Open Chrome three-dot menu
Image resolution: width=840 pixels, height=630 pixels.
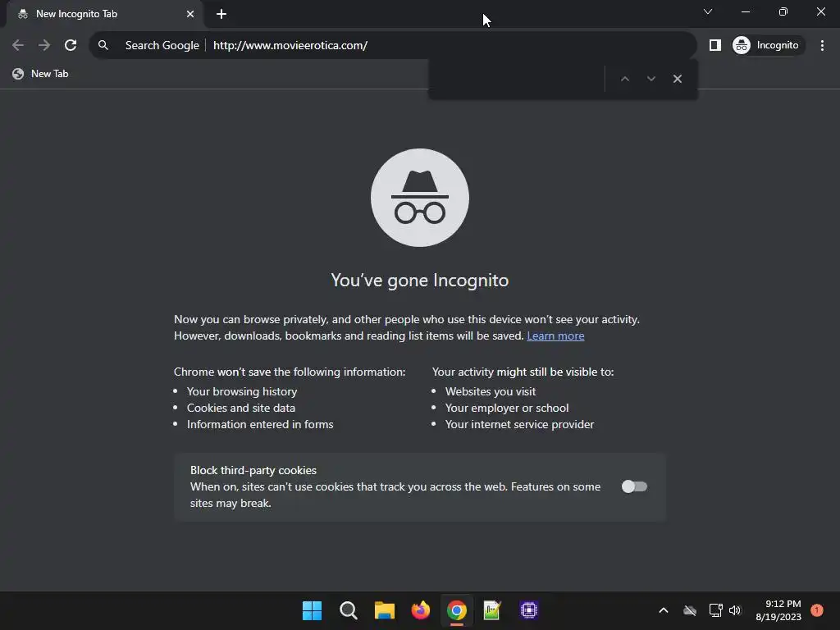click(822, 45)
